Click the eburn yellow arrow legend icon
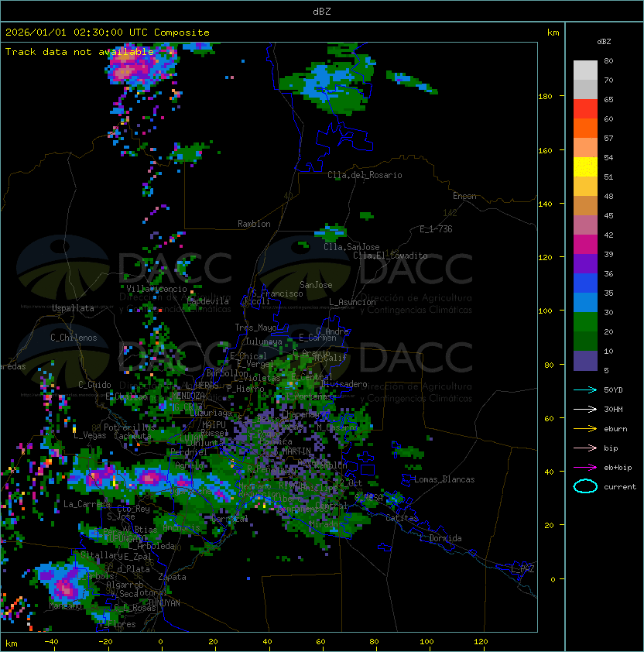Screen dimensions: 644x652 (x=585, y=429)
